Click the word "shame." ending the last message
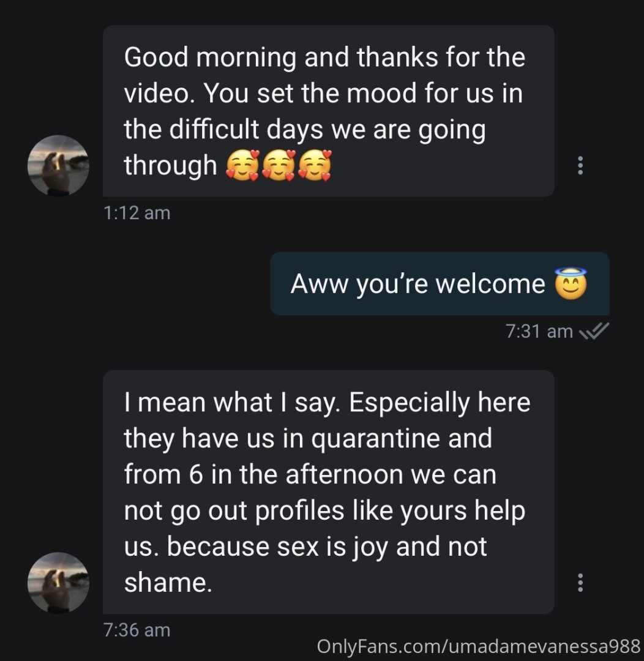This screenshot has width=644, height=661. [x=168, y=582]
